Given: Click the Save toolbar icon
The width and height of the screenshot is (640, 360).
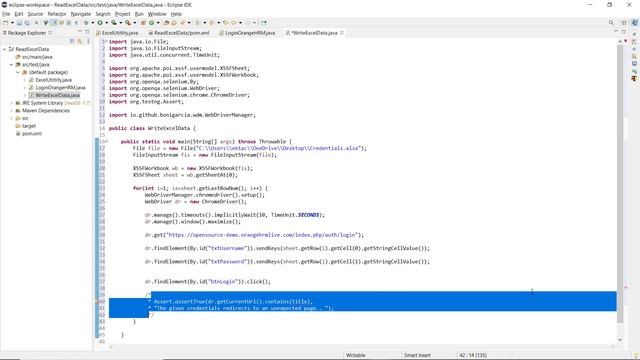Looking at the screenshot, I should coord(19,23).
